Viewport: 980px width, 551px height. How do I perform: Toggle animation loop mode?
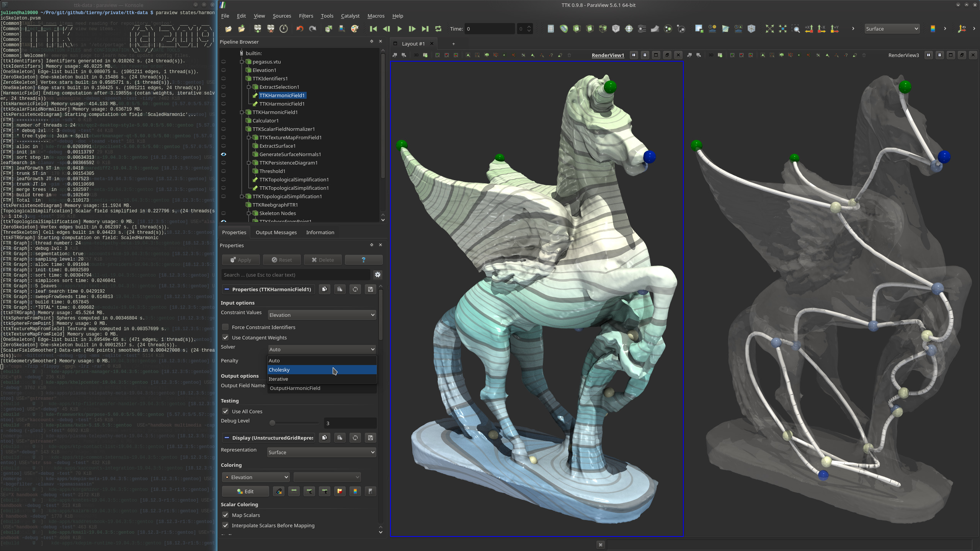438,29
